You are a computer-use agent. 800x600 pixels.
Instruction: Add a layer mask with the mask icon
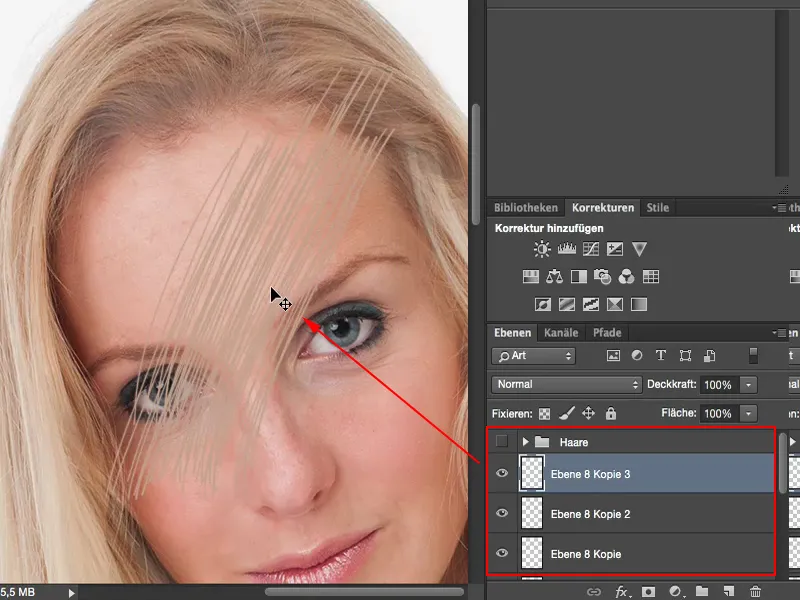tap(647, 591)
